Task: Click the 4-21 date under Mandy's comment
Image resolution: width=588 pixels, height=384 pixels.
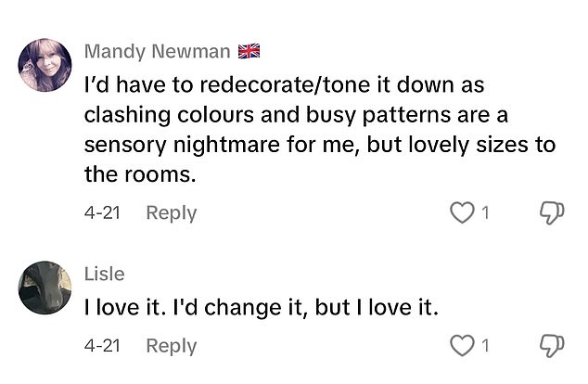Action: 103,213
